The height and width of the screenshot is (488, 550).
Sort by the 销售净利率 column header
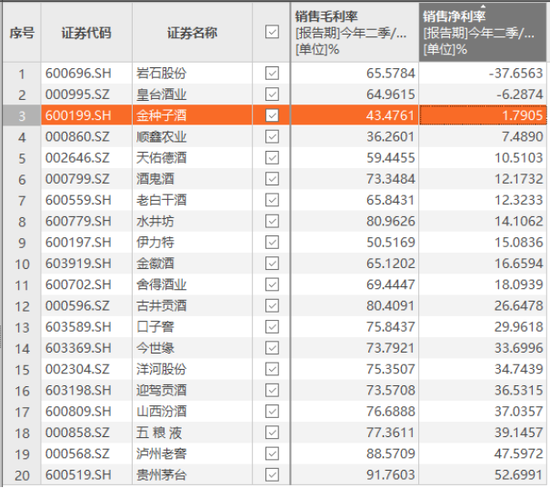(482, 32)
